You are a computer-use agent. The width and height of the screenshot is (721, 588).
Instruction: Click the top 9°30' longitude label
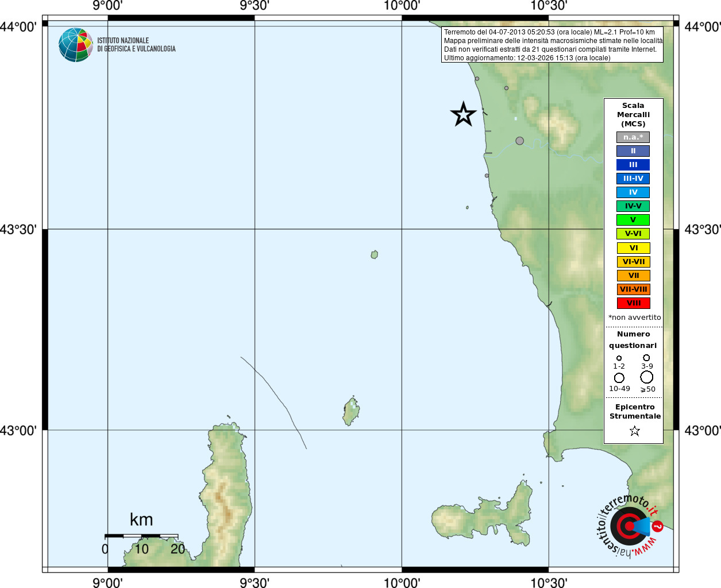click(255, 6)
